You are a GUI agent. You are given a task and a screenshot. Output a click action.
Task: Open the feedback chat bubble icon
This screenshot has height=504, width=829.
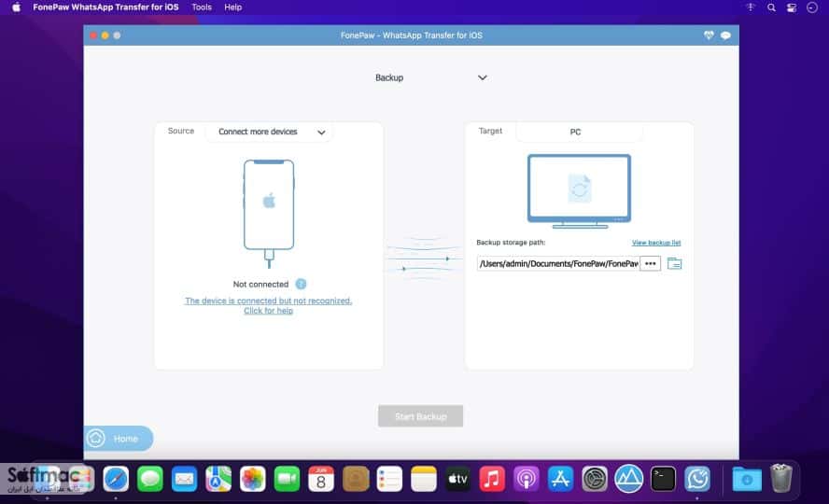725,35
